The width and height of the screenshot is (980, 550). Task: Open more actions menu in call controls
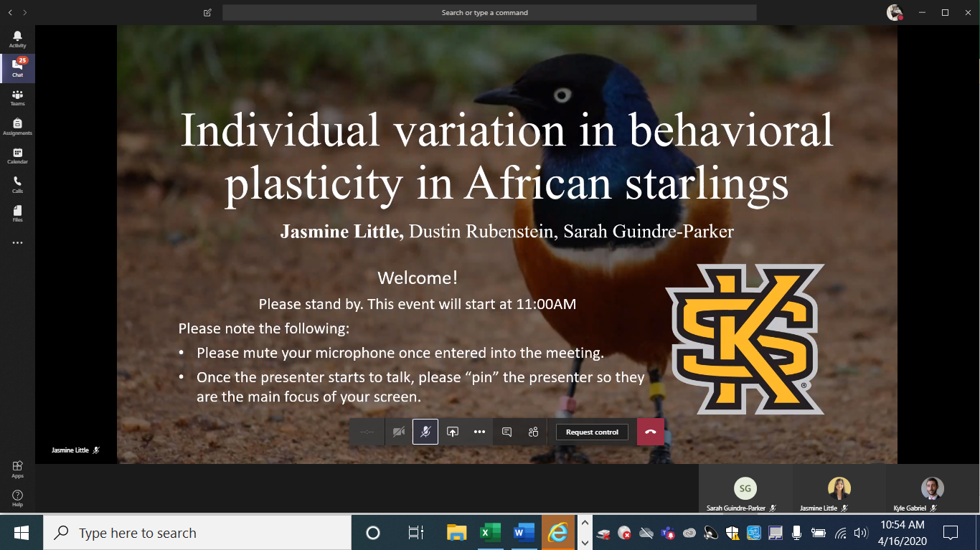(479, 432)
